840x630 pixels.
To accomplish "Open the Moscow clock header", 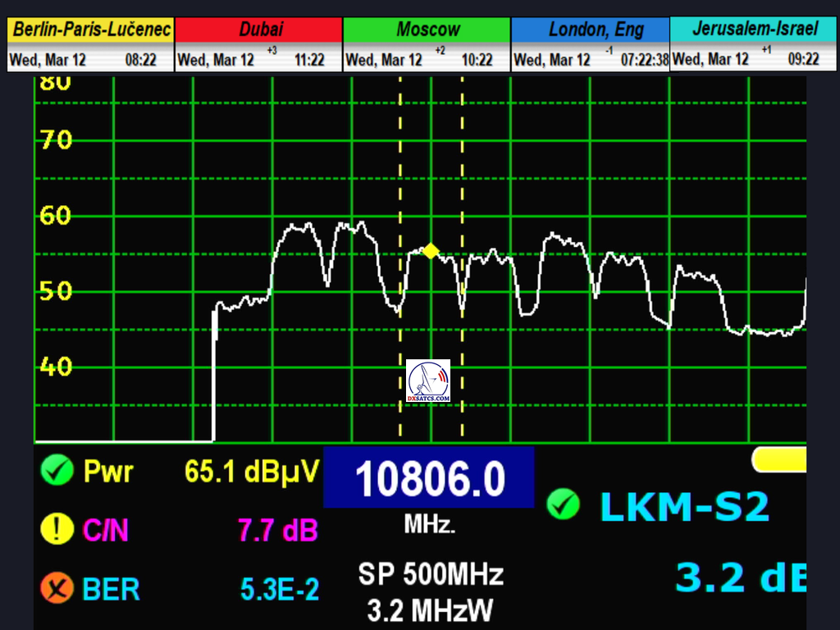I will tap(427, 30).
